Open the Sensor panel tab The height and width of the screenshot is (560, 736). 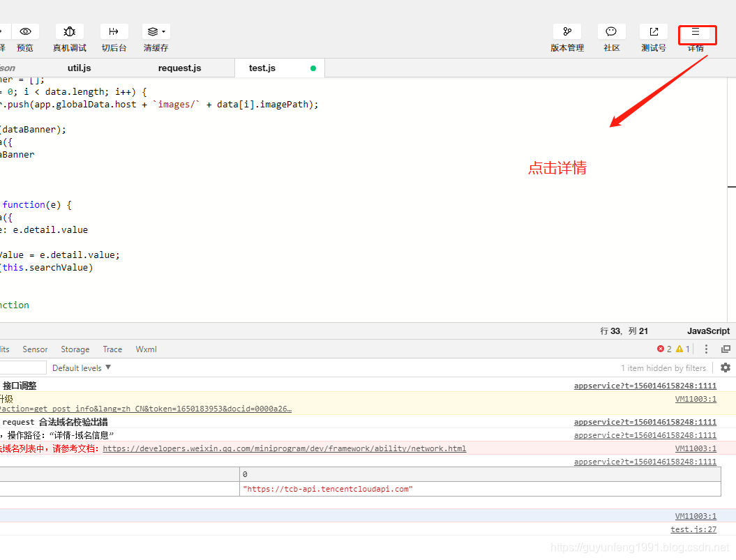coord(35,349)
